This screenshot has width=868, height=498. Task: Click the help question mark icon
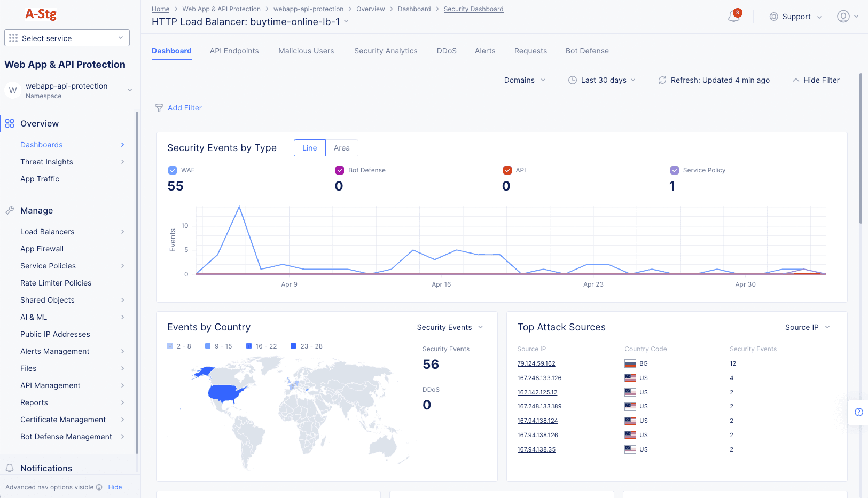[858, 412]
